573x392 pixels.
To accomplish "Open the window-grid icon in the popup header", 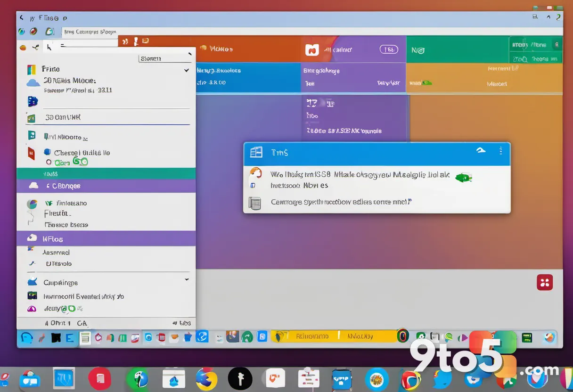I will click(256, 152).
